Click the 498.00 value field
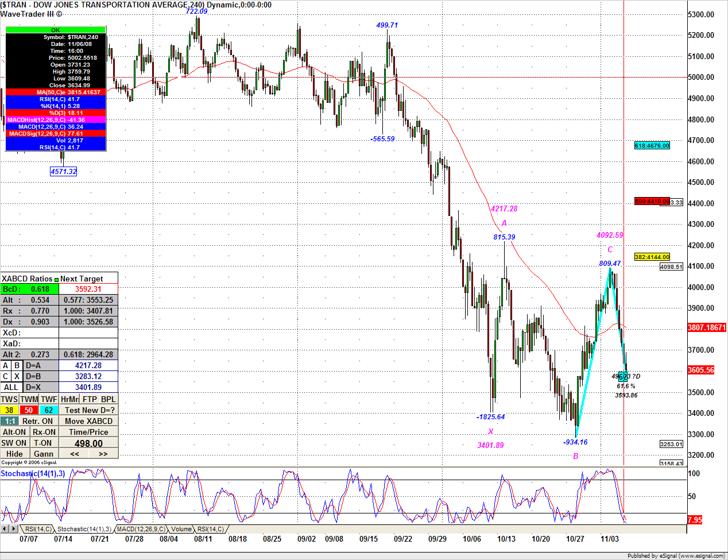This screenshot has width=728, height=560. click(x=89, y=443)
